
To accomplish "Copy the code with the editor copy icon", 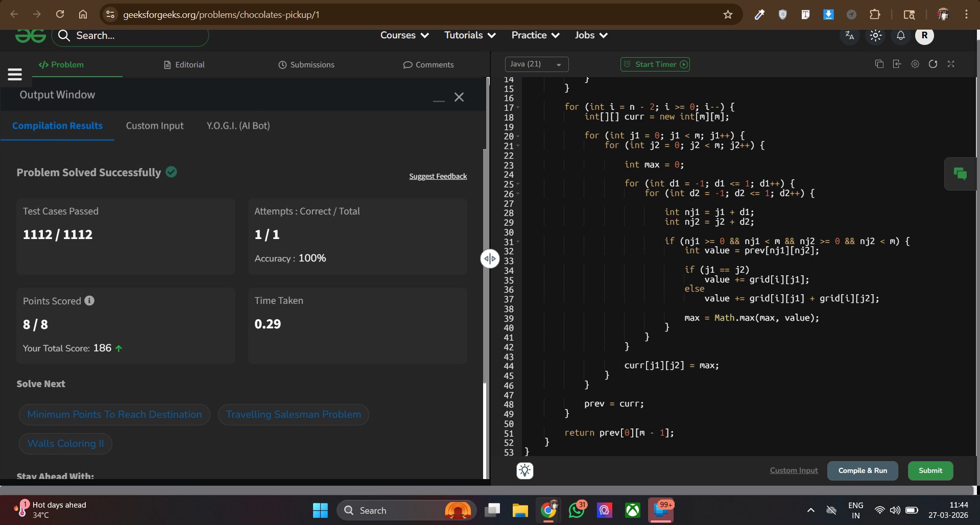I will tap(879, 64).
